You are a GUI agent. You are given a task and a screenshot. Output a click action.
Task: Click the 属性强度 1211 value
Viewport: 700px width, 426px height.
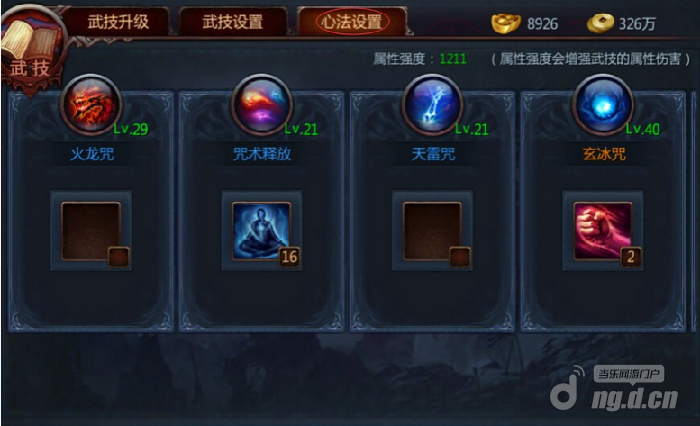tap(453, 58)
